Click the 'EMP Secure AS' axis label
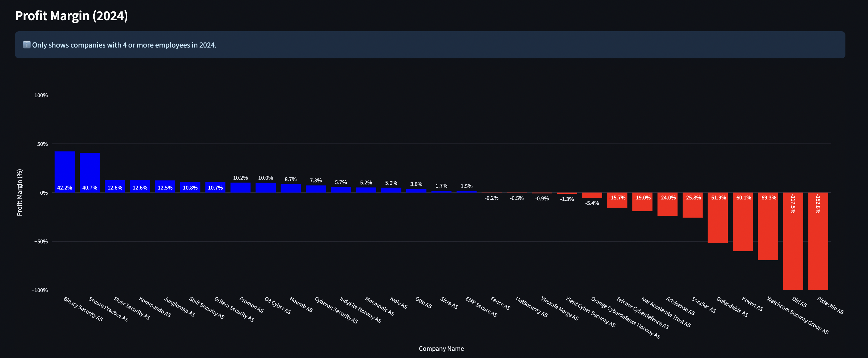Screen dimensions: 868x358 click(482, 307)
